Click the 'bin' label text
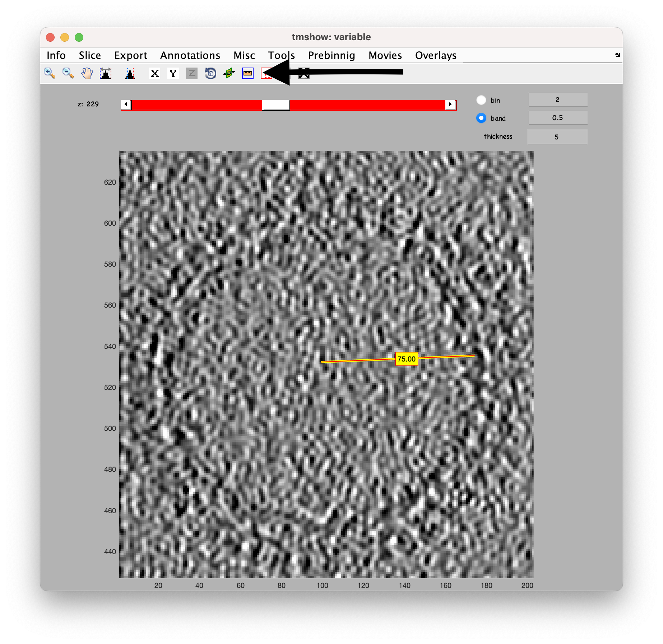This screenshot has height=644, width=663. pos(495,101)
